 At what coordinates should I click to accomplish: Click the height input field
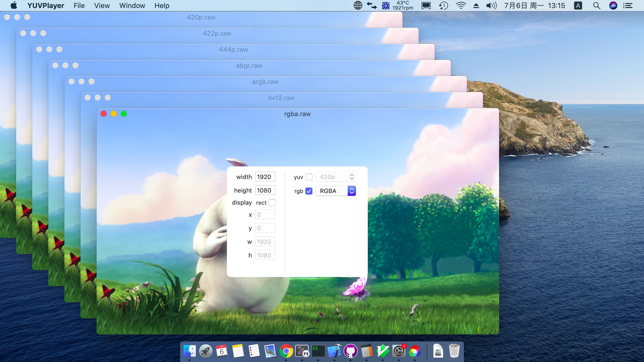[x=265, y=190]
